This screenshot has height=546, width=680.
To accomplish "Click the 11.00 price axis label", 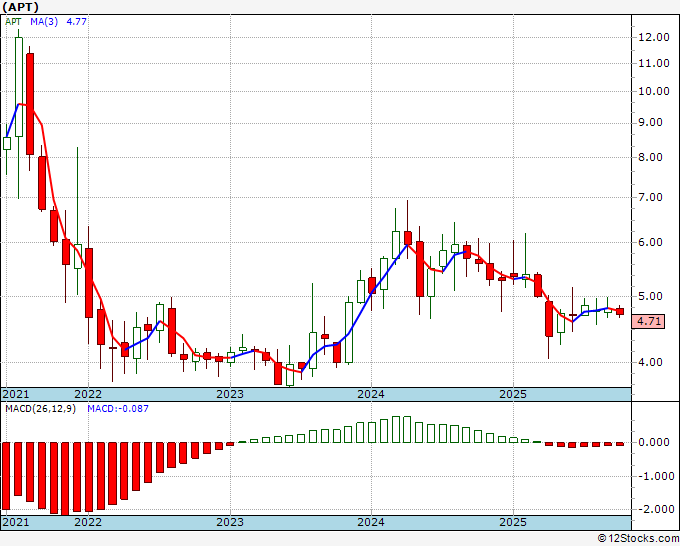I will pos(654,63).
